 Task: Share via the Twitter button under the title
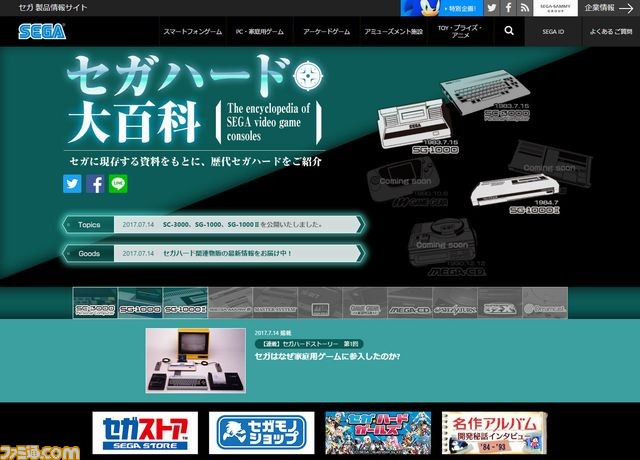click(72, 184)
